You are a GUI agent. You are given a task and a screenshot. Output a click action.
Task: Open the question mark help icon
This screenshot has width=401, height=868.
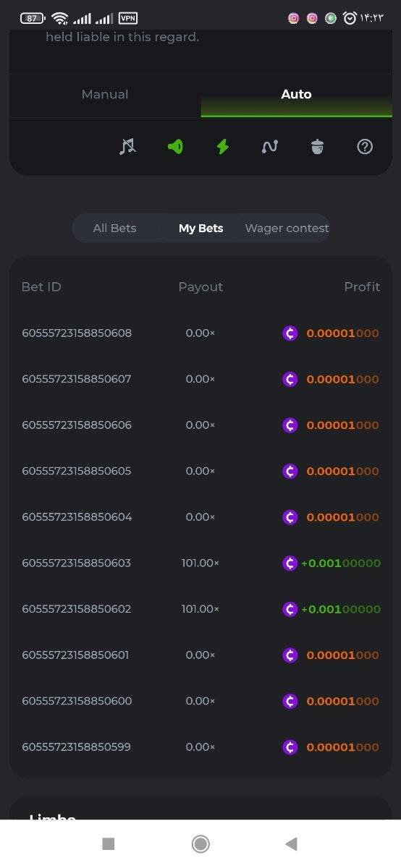click(x=365, y=146)
